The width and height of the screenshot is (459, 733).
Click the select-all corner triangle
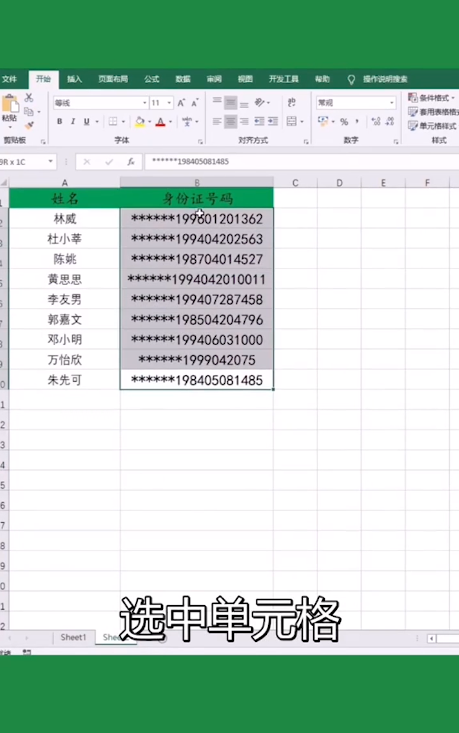[x=4, y=182]
